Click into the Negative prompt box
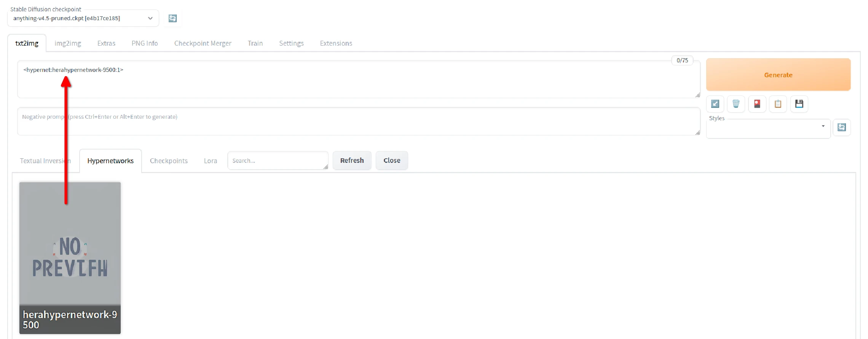 [x=358, y=122]
